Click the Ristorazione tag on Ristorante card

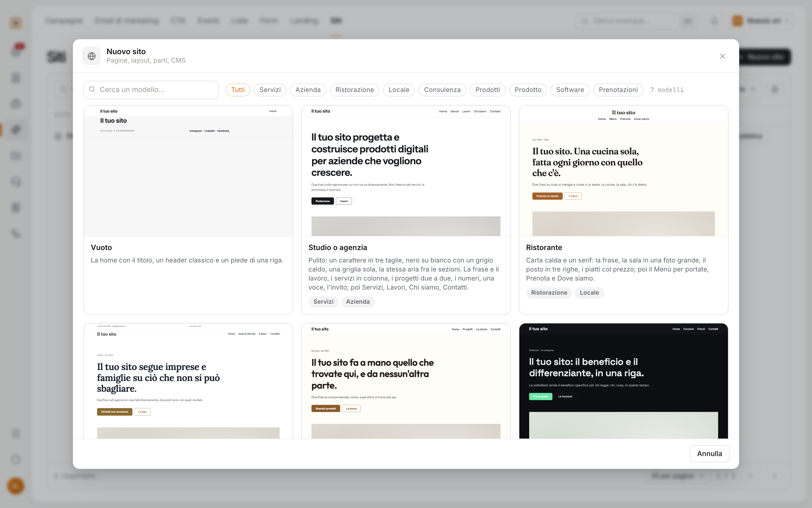tap(549, 293)
